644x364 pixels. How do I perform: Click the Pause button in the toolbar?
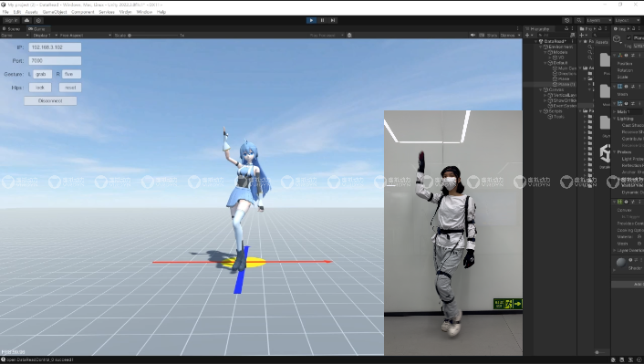tap(322, 20)
